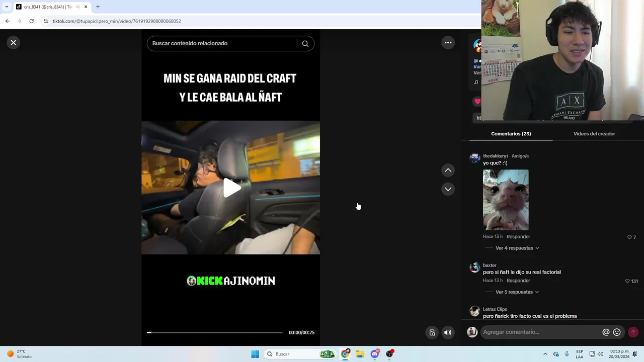Open the clock and date panel
The width and height of the screenshot is (644, 362).
click(x=619, y=354)
